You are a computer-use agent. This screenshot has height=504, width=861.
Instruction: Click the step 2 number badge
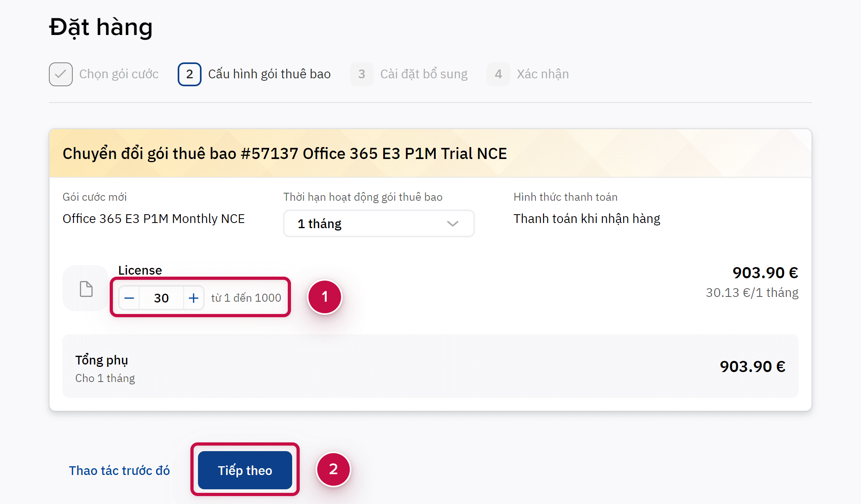click(189, 74)
